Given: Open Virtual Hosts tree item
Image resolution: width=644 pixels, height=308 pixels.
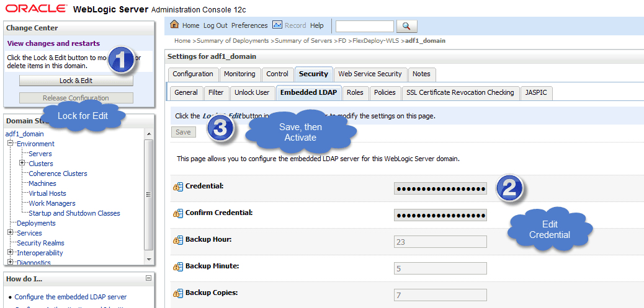Looking at the screenshot, I should point(47,193).
